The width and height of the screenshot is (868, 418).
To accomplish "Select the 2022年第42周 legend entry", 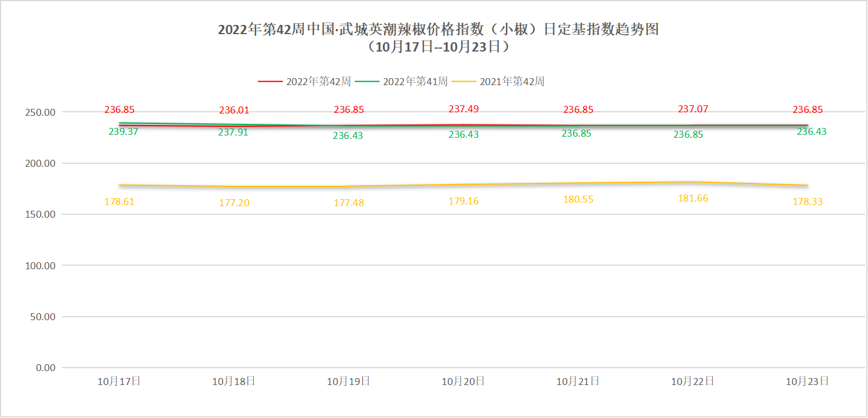I will pyautogui.click(x=318, y=82).
